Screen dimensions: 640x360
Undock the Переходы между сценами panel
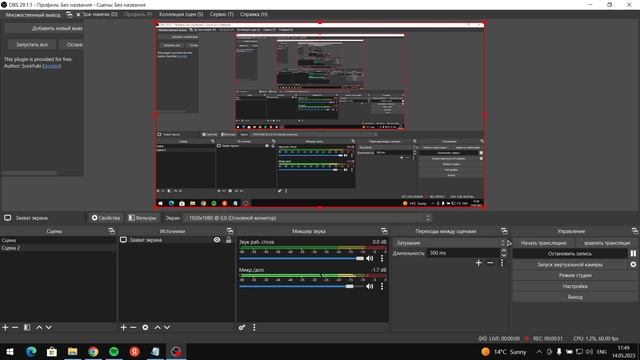(x=504, y=231)
